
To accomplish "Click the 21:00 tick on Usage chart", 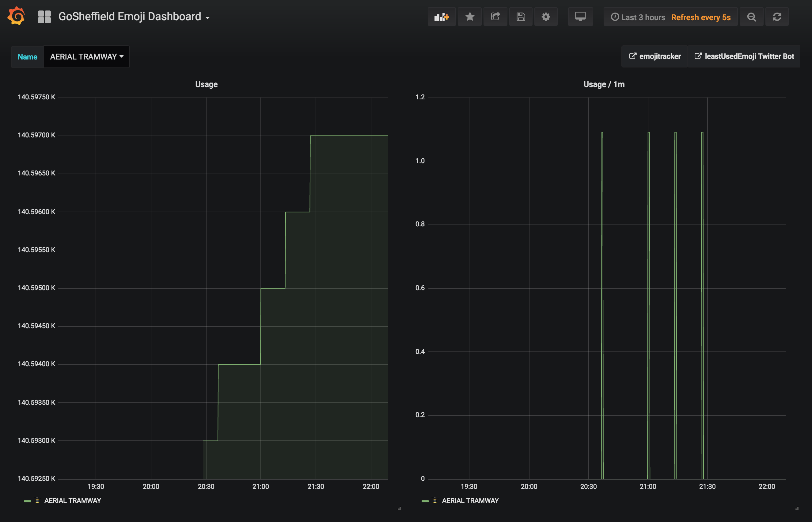I will coord(260,486).
